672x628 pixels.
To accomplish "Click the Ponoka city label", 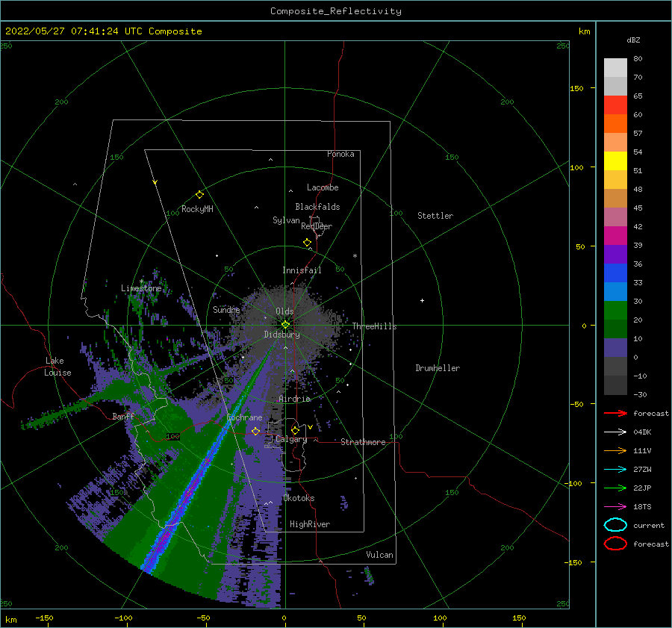I will coord(340,154).
